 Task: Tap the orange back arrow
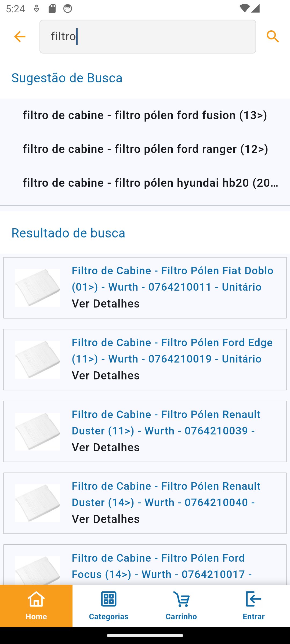pos(20,36)
